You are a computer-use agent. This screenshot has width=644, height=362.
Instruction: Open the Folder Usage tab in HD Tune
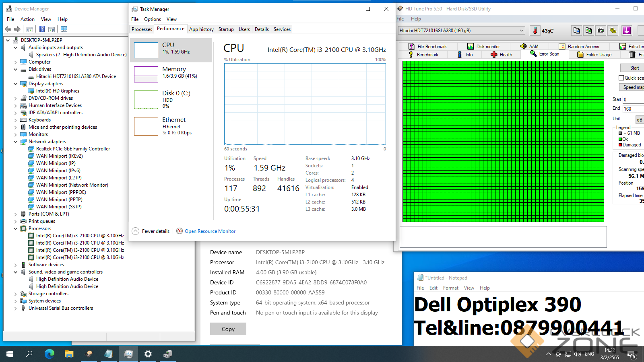coord(594,55)
